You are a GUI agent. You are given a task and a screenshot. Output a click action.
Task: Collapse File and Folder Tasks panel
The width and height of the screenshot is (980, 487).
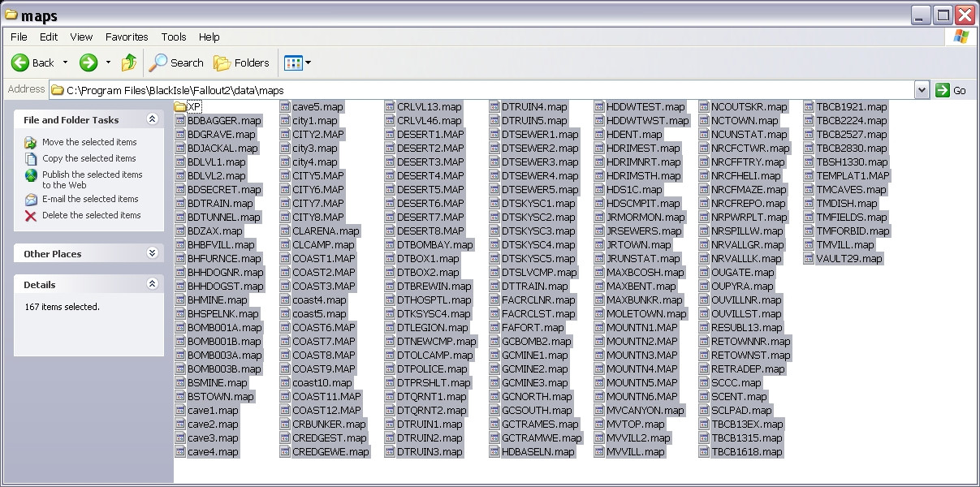pos(151,119)
